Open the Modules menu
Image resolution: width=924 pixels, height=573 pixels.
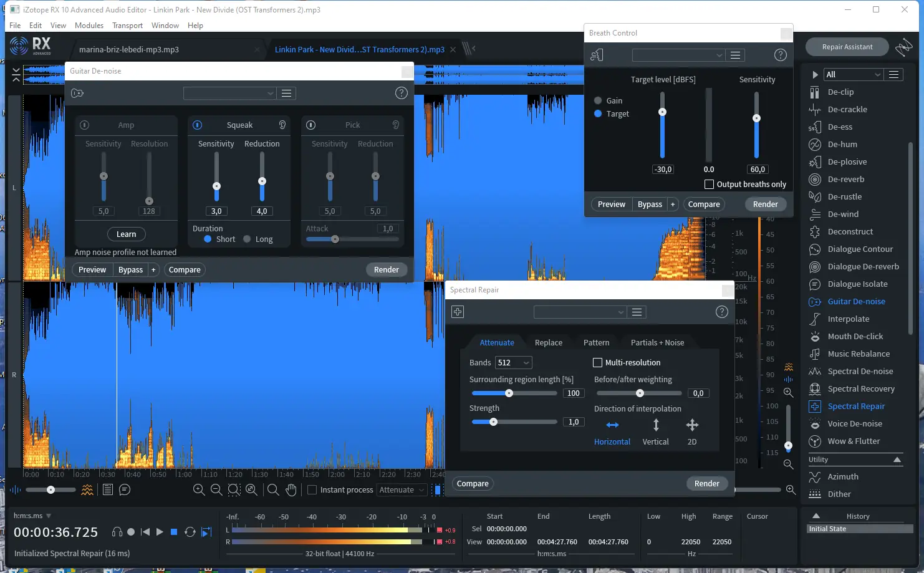89,26
